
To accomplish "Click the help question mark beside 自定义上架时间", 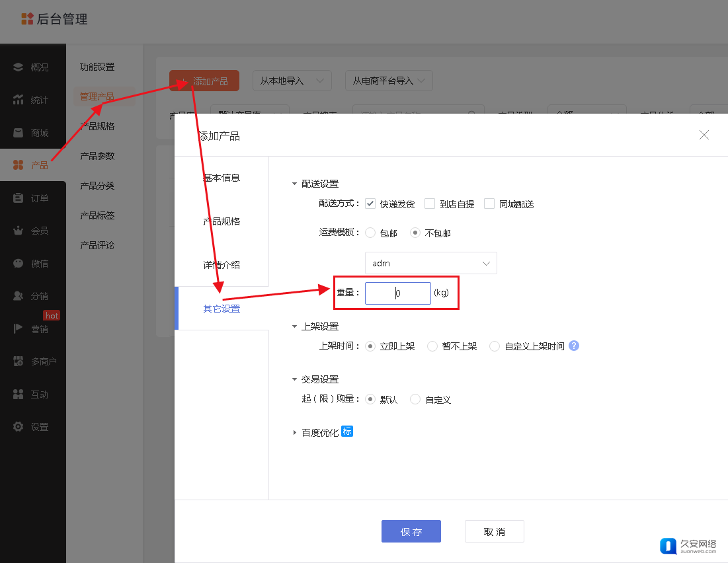I will (x=574, y=346).
